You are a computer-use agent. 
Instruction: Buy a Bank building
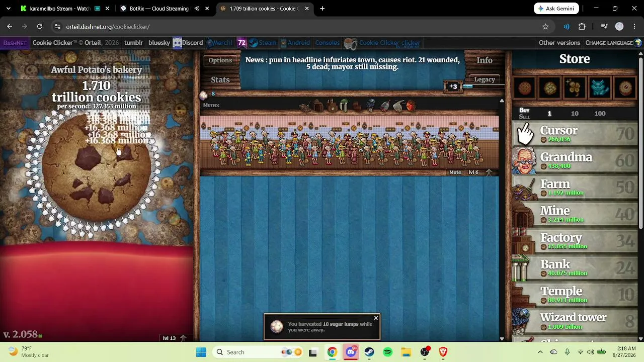[575, 267]
